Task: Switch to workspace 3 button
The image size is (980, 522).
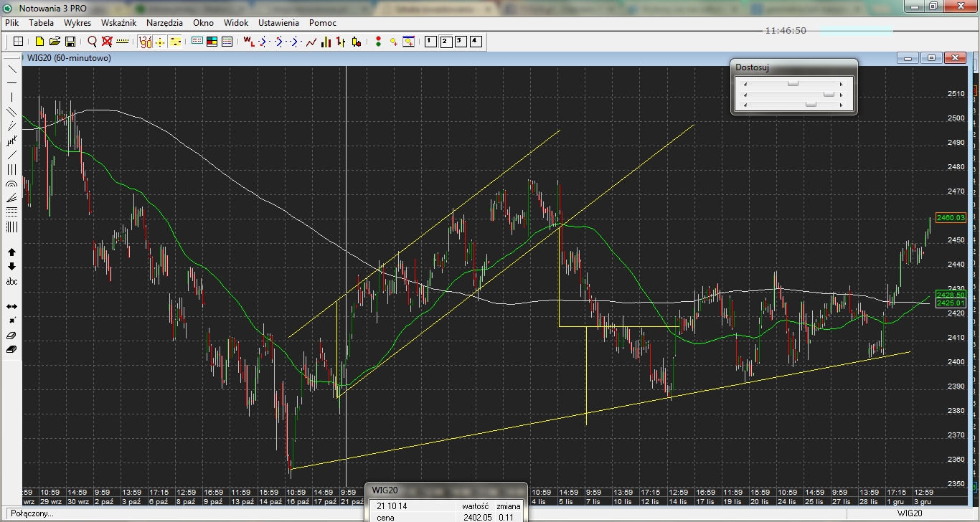Action: click(461, 41)
